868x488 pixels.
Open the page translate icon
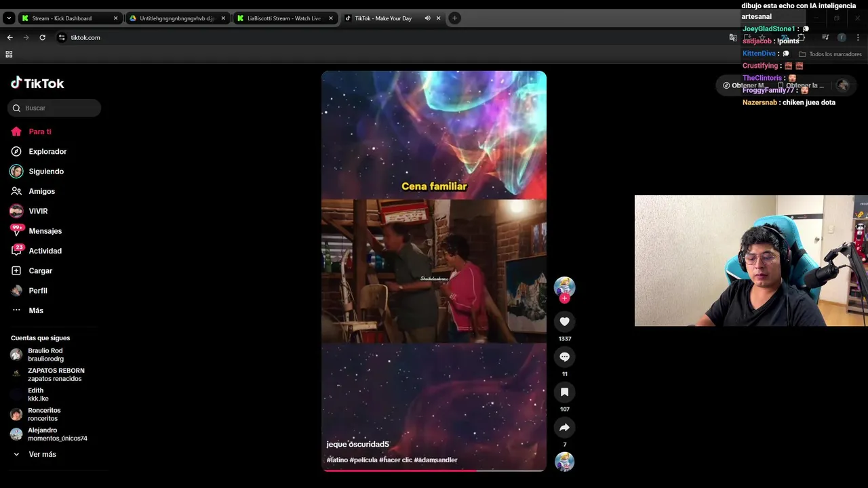(733, 37)
